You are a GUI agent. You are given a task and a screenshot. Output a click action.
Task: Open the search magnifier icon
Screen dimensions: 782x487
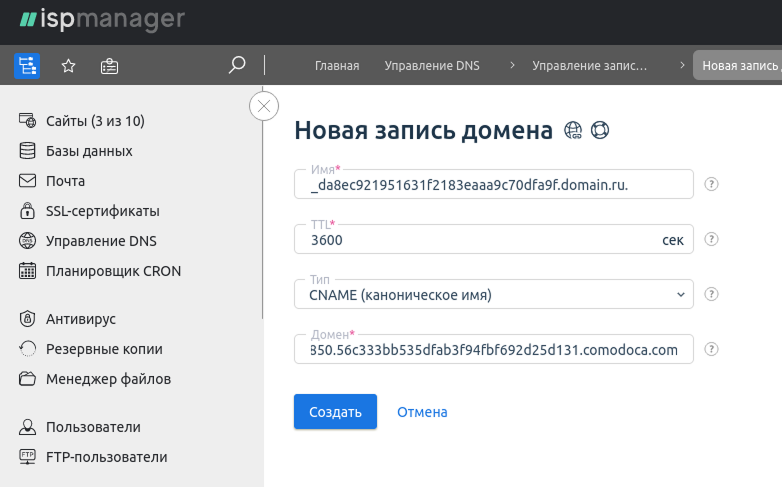click(x=237, y=66)
